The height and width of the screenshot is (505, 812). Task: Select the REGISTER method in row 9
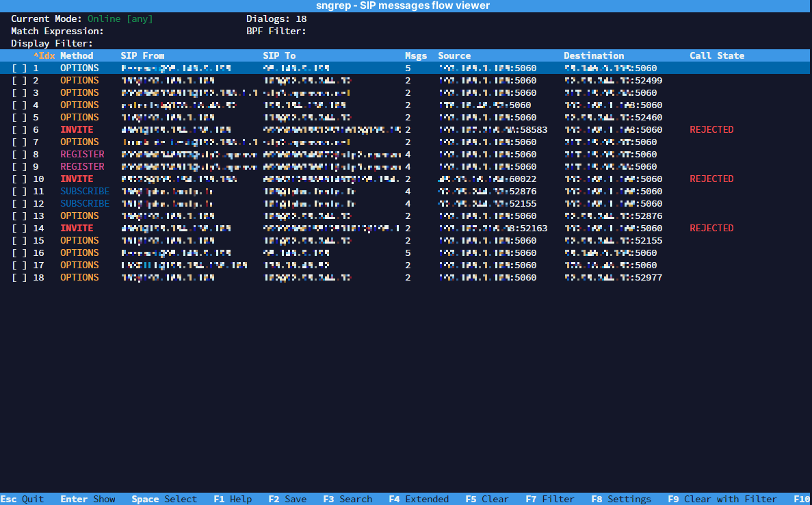[82, 167]
